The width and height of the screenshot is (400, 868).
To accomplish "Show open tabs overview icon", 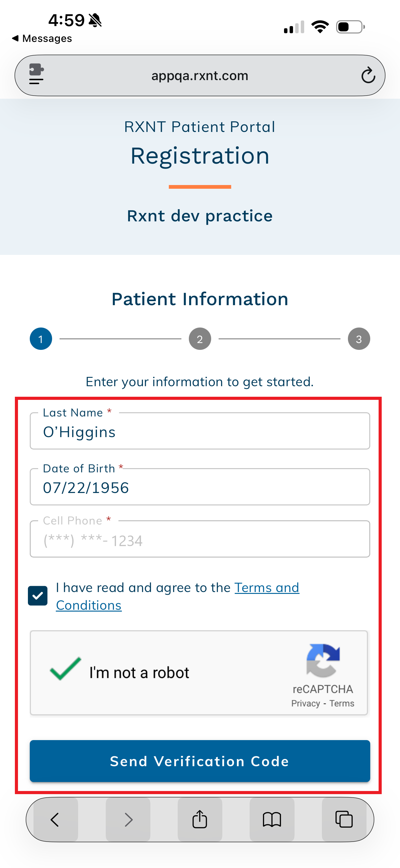I will point(344,820).
